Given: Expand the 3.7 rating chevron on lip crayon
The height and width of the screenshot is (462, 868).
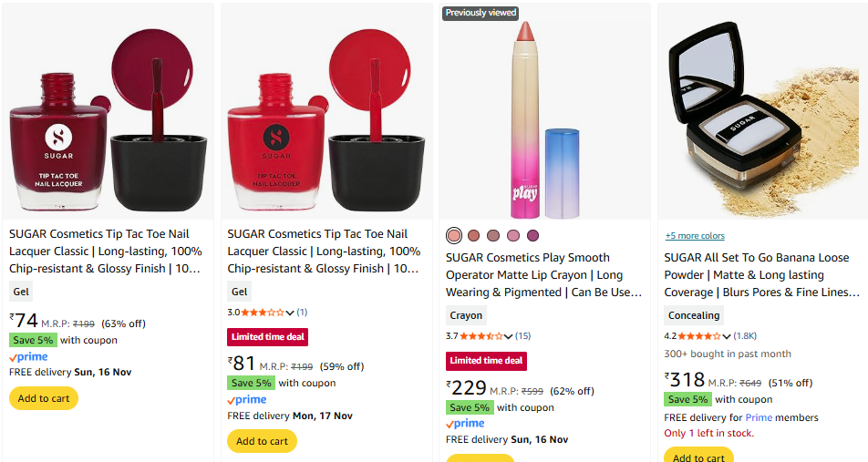Looking at the screenshot, I should tap(509, 336).
